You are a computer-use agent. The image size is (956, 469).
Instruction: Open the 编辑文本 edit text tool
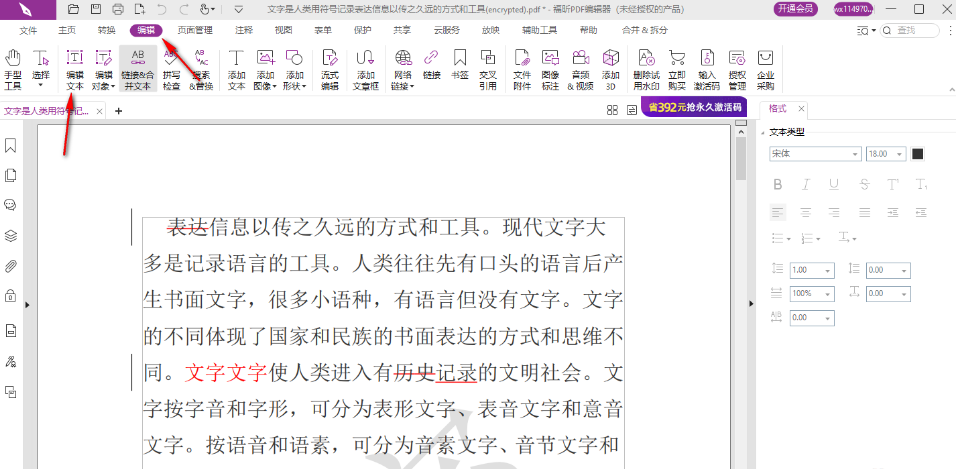pos(74,70)
